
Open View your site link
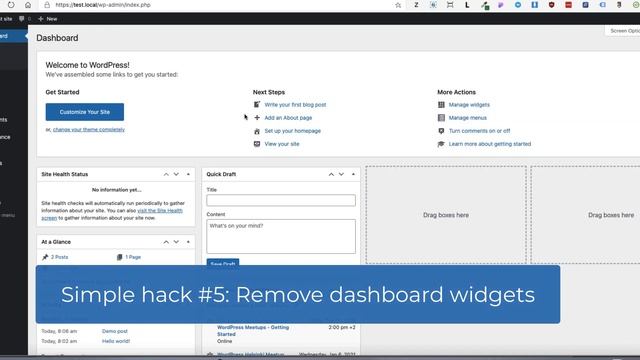tap(282, 144)
